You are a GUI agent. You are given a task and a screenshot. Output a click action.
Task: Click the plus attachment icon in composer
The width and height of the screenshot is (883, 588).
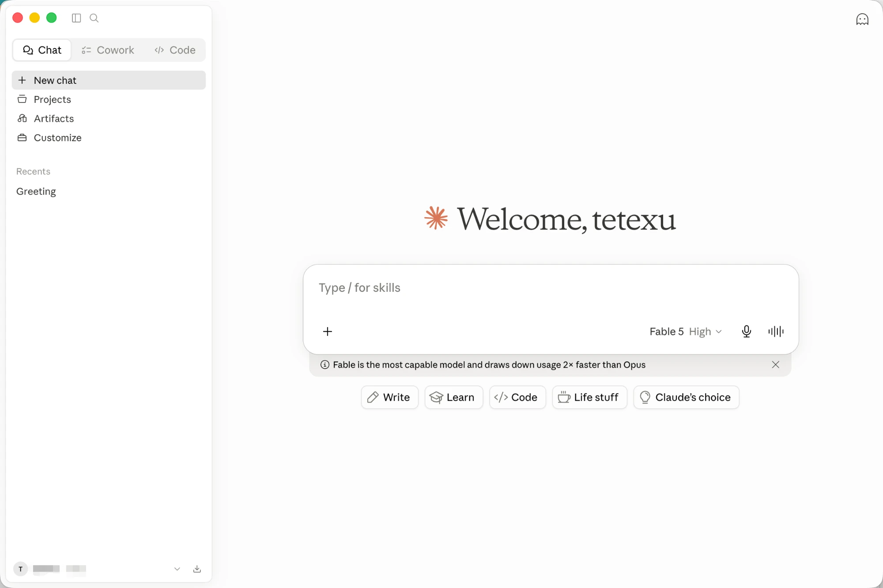327,332
